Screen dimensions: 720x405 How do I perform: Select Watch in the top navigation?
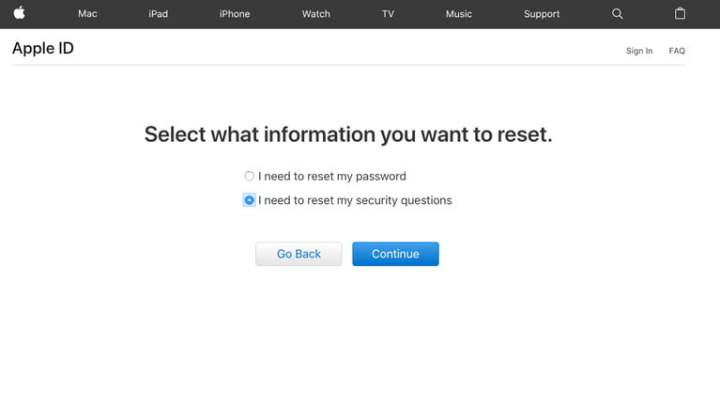tap(316, 14)
